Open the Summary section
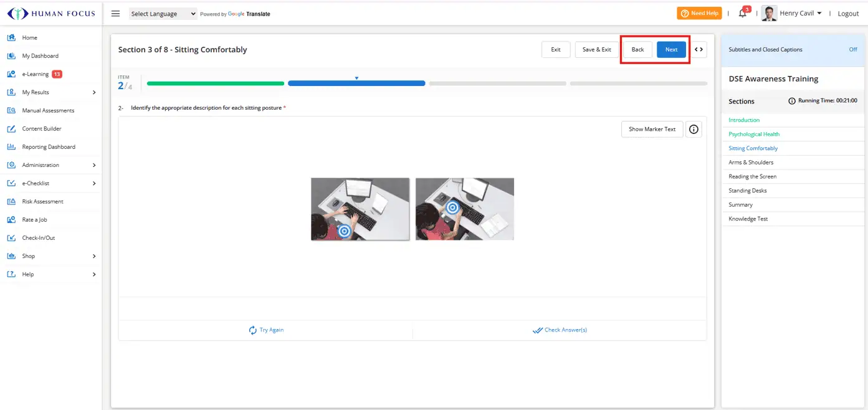Viewport: 868px width, 410px height. [741, 205]
